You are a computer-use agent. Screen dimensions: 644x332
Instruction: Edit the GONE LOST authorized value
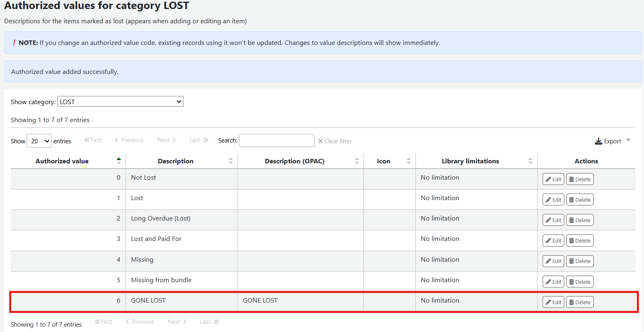pos(553,302)
